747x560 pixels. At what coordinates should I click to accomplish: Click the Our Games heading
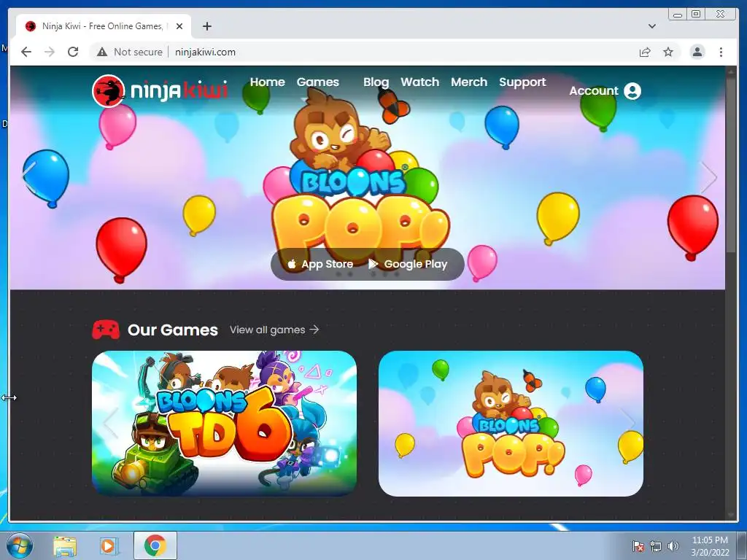point(172,330)
